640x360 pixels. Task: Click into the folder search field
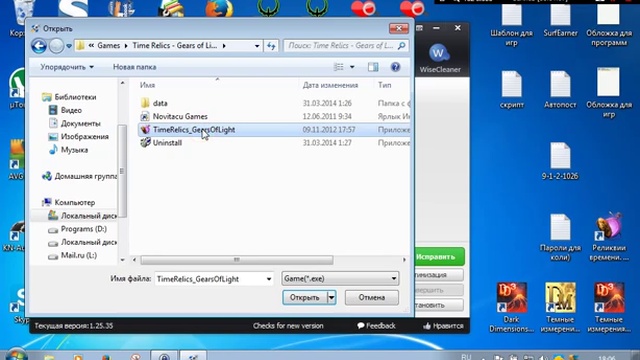coord(345,46)
